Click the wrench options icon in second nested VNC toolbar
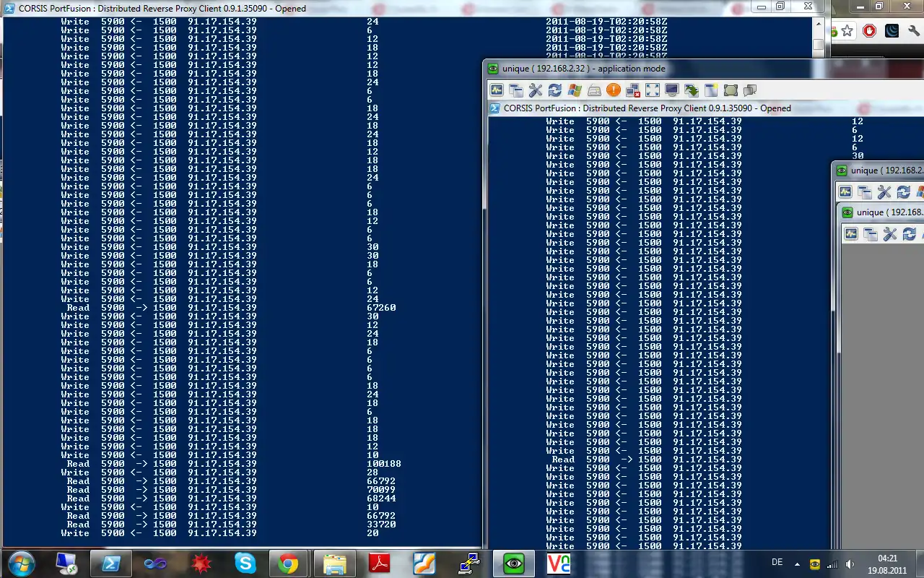The width and height of the screenshot is (924, 578). (884, 192)
